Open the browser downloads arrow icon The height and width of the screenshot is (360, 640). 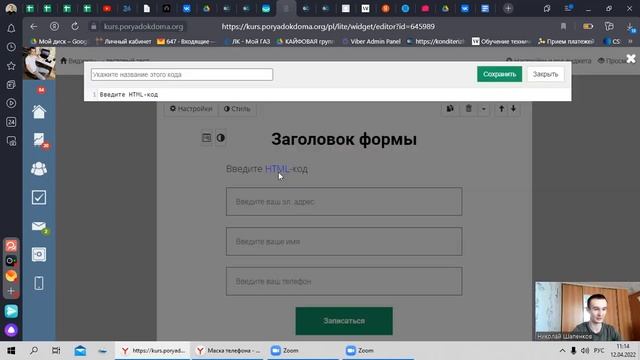coord(631,27)
